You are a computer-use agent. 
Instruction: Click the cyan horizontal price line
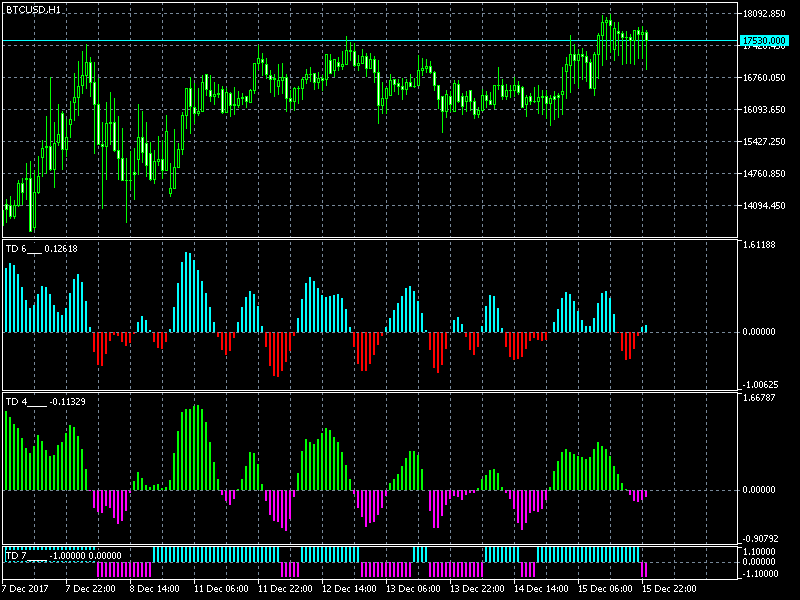pyautogui.click(x=300, y=41)
